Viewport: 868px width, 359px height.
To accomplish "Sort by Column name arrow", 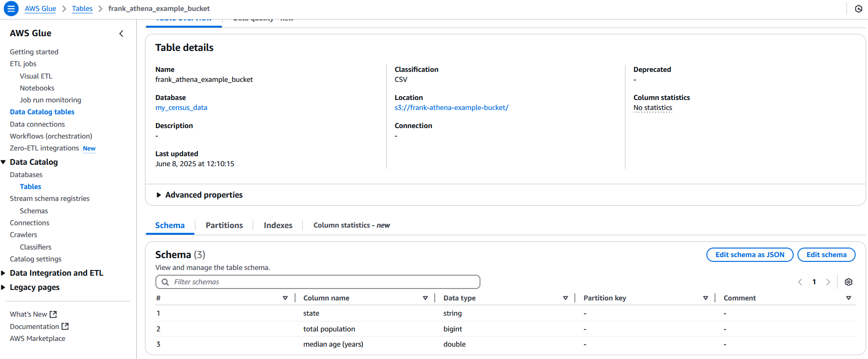I will pos(425,298).
